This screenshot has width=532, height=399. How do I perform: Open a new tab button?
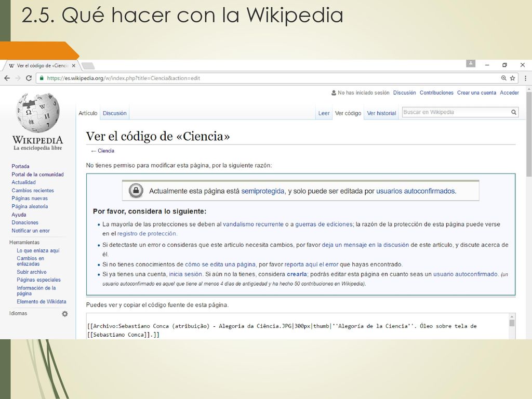coord(88,66)
